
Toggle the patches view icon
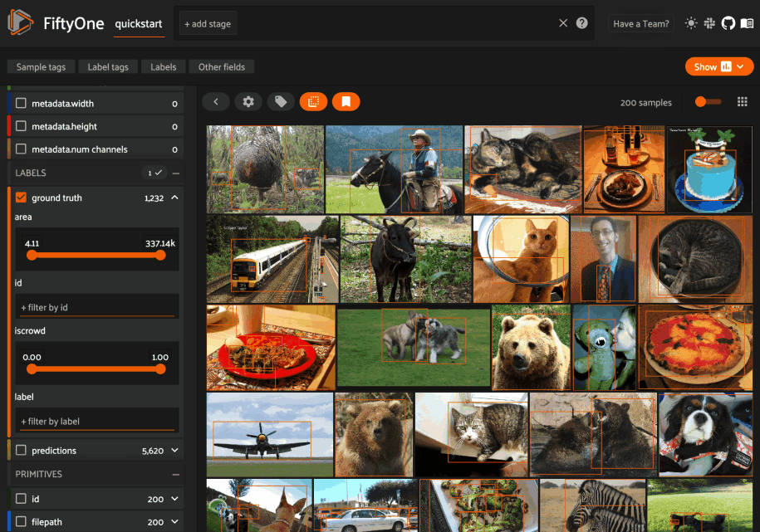coord(314,102)
